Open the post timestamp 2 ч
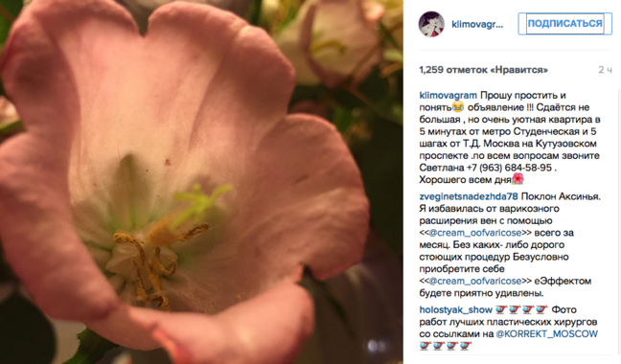This screenshot has height=364, width=621. point(605,70)
